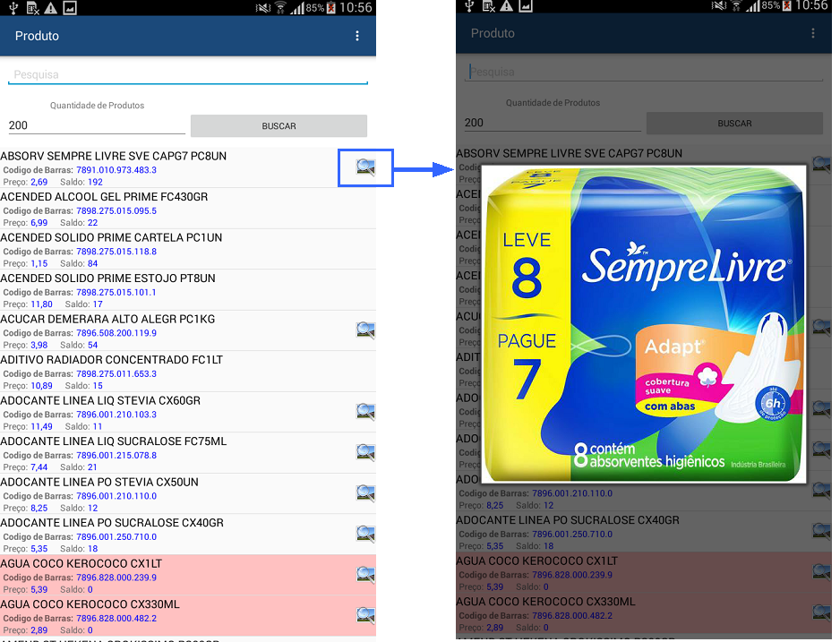Click the Produto title in left screen header
This screenshot has width=840, height=642.
[x=37, y=36]
